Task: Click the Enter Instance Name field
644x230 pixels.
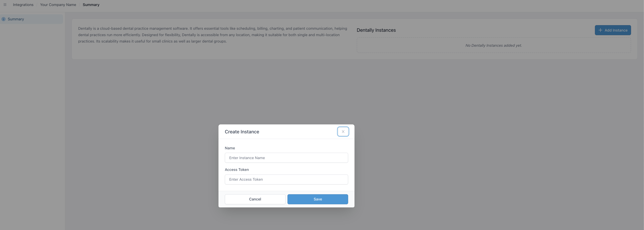Action: pos(286,158)
